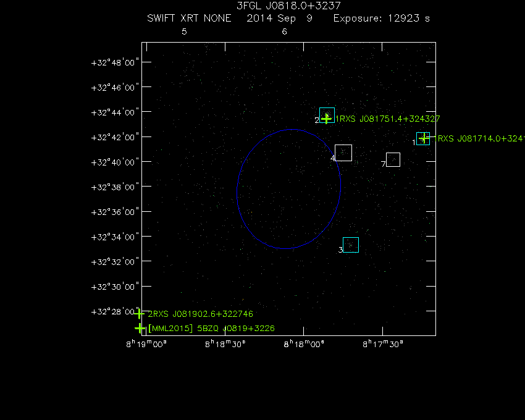The height and width of the screenshot is (420, 525).
Task: Click the declination label +32°38'00"
Action: click(115, 187)
